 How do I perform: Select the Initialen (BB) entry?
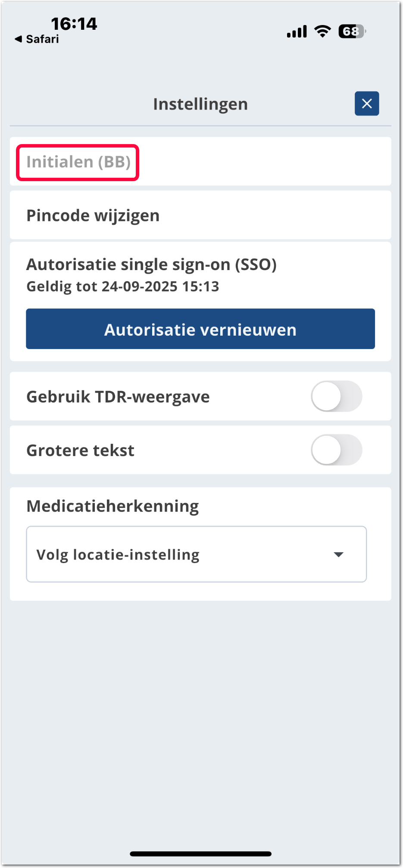pyautogui.click(x=78, y=162)
